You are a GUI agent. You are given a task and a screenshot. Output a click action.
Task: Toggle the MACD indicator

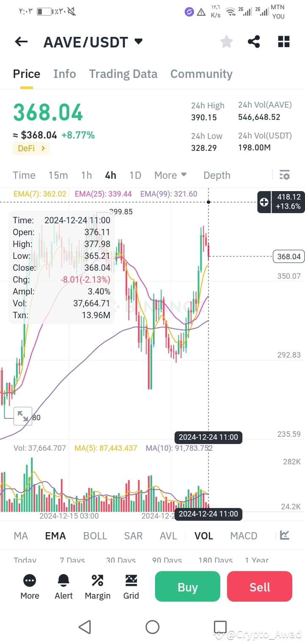pyautogui.click(x=244, y=536)
